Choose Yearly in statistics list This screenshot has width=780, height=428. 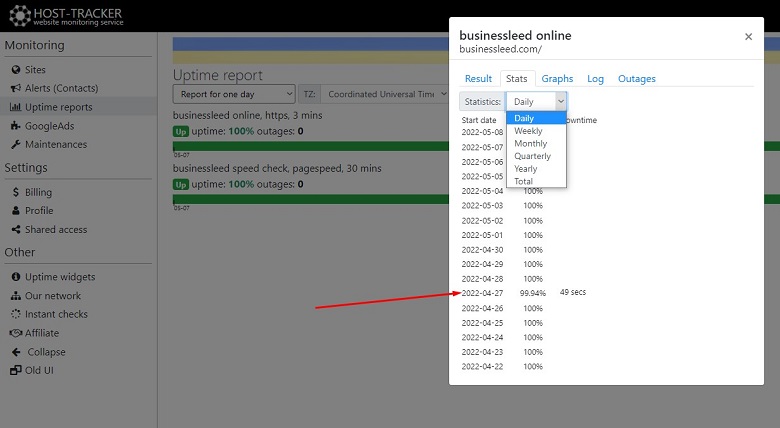pyautogui.click(x=536, y=169)
